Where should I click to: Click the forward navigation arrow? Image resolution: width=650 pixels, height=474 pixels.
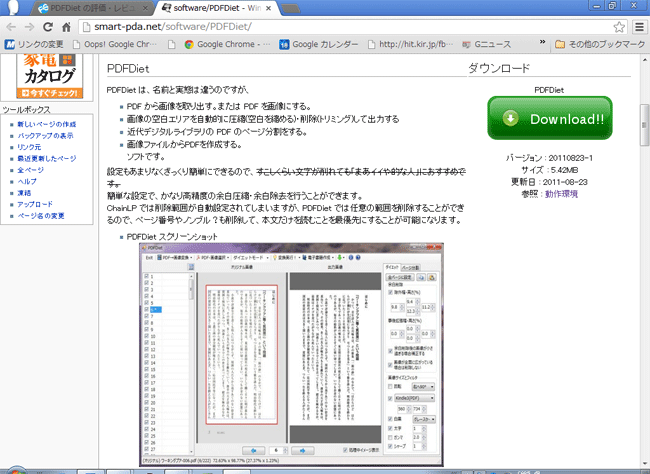point(29,27)
